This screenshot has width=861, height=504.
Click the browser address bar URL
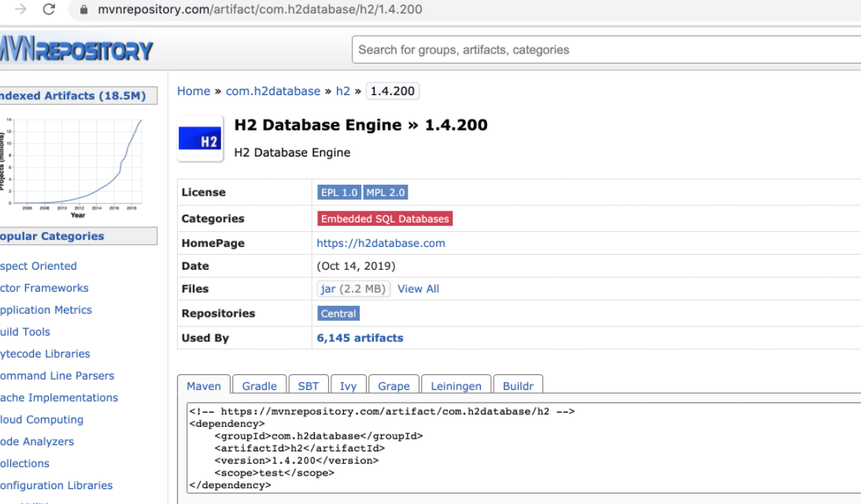click(260, 10)
